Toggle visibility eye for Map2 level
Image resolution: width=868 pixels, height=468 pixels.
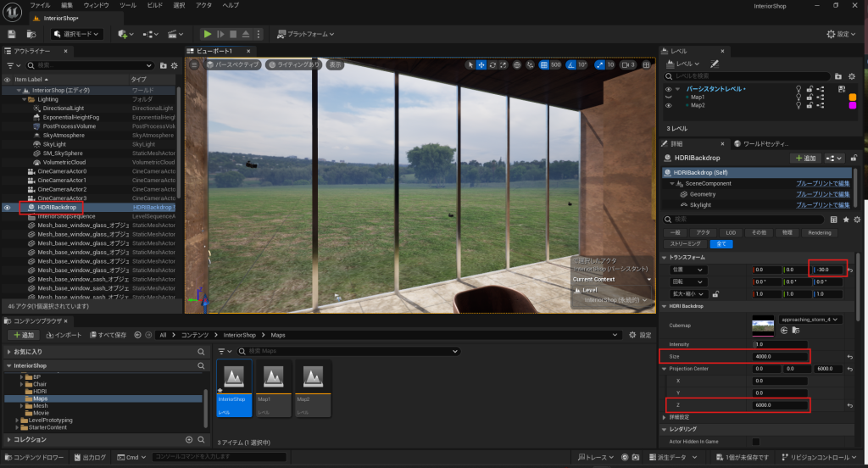tap(668, 106)
